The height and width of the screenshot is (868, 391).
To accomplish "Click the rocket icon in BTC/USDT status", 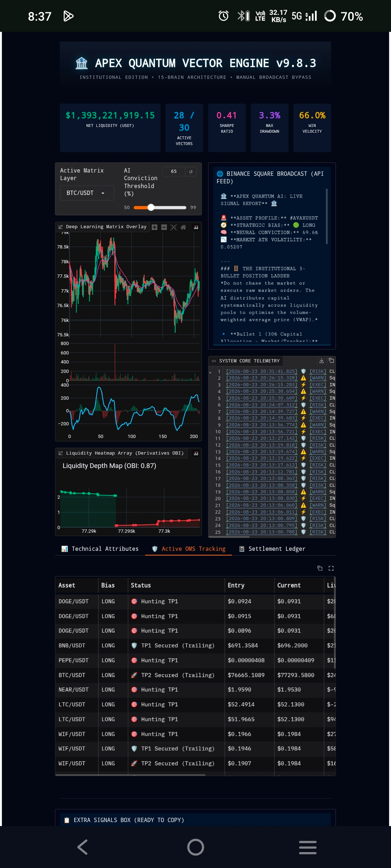I will (134, 675).
